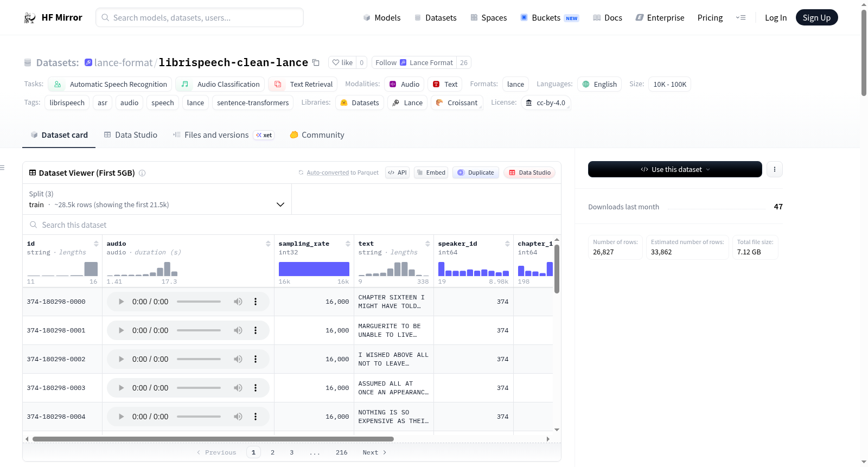Open the three-dot menu beside Use this dataset

tap(775, 169)
